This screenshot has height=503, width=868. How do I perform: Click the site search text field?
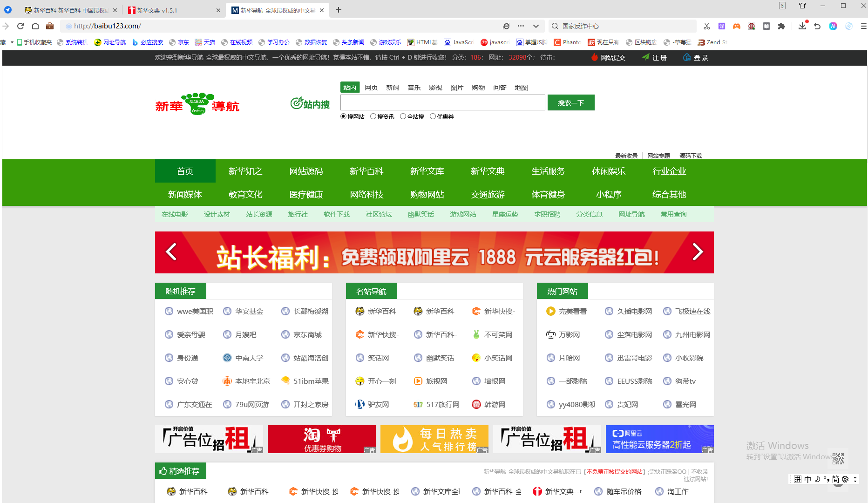tap(443, 102)
